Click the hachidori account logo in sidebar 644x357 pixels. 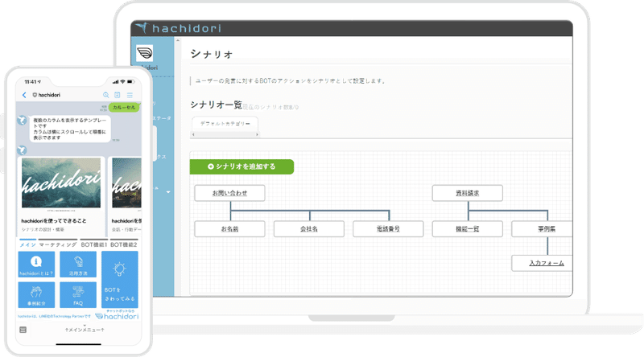click(145, 53)
